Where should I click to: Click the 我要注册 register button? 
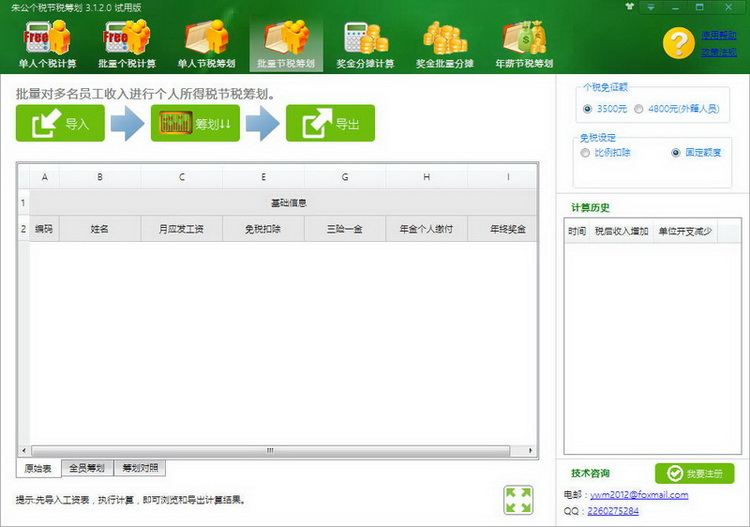coord(695,473)
